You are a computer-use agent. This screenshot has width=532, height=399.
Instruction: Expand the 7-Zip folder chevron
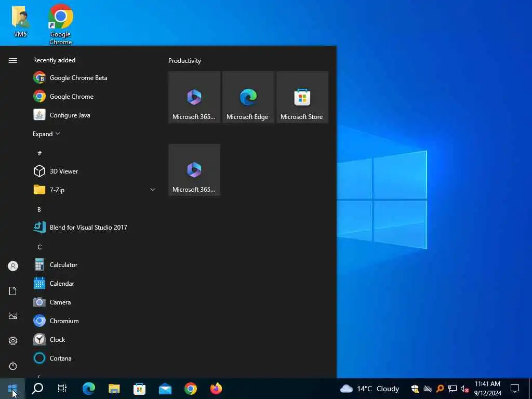tap(153, 190)
